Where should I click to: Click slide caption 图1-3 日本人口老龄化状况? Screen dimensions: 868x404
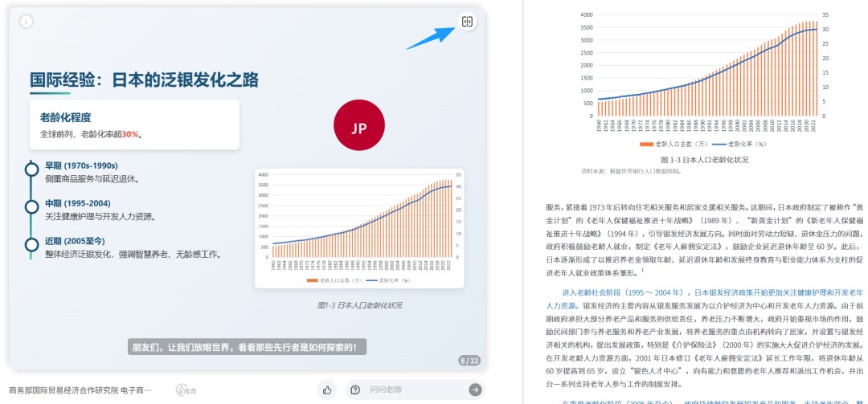(x=359, y=305)
